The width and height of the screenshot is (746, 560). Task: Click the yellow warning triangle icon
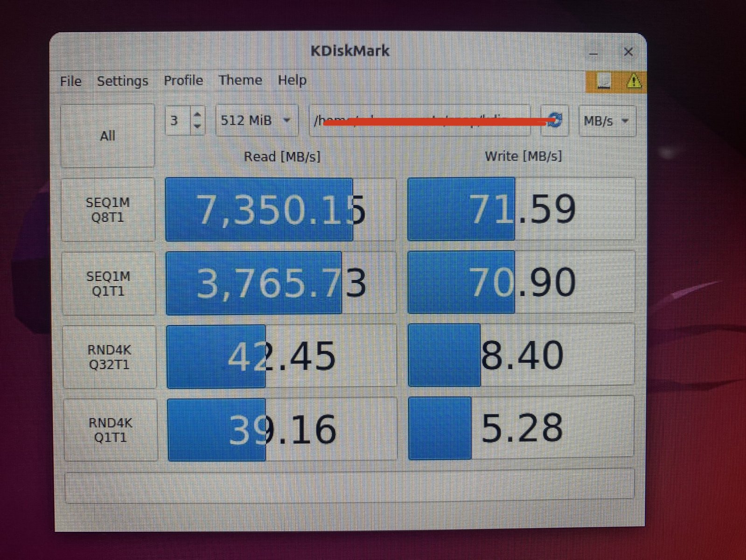pos(634,81)
